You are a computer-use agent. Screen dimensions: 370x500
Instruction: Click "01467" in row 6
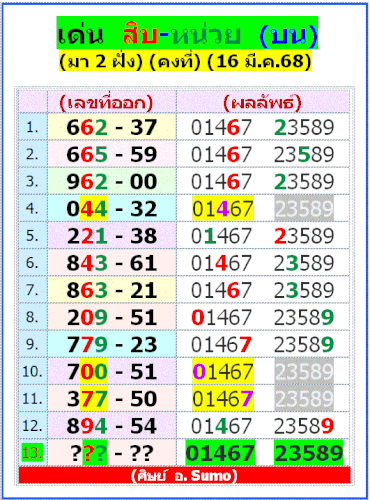pos(221,263)
